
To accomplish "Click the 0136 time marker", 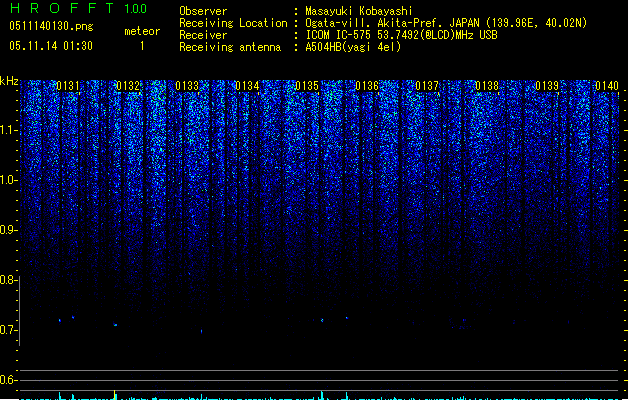I will pos(367,86).
